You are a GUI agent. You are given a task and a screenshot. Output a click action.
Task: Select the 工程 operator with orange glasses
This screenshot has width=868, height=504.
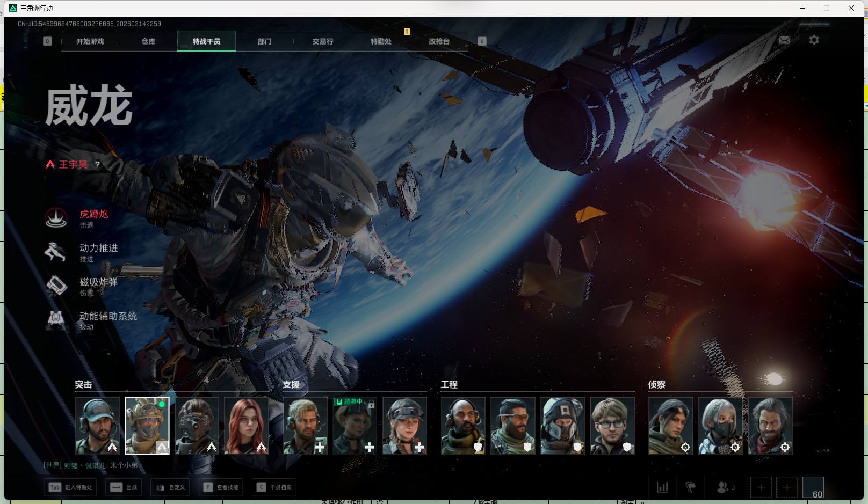point(513,426)
